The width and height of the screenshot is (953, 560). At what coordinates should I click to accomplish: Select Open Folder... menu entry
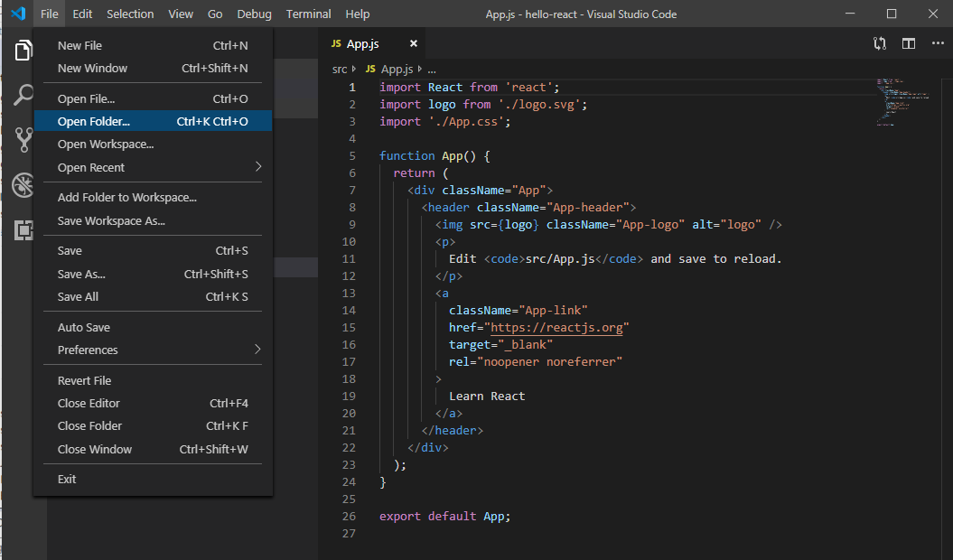coord(153,121)
